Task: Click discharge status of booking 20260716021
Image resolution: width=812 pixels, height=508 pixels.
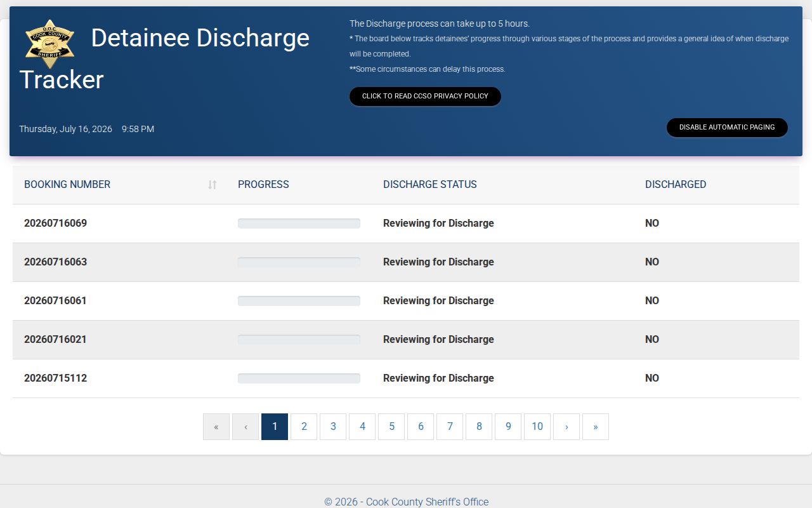Action: point(438,340)
